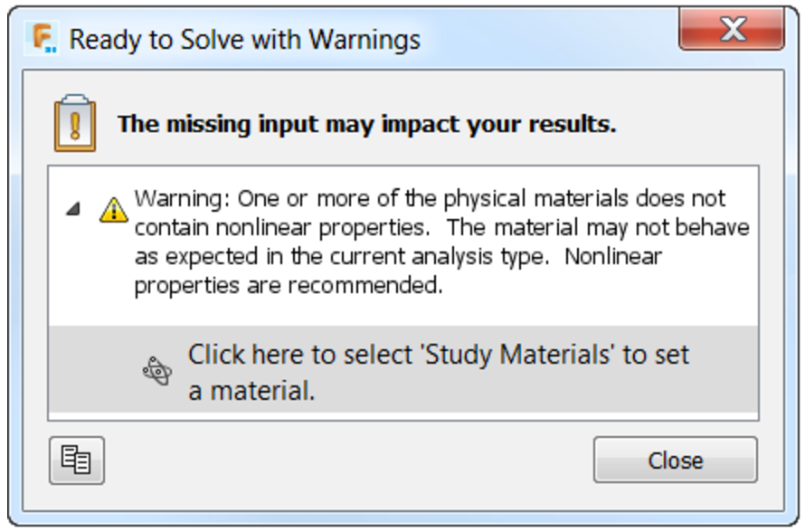Screen dimensions: 805x532
Task: Click the 'a material.' text in the gray row
Action: pyautogui.click(x=251, y=391)
